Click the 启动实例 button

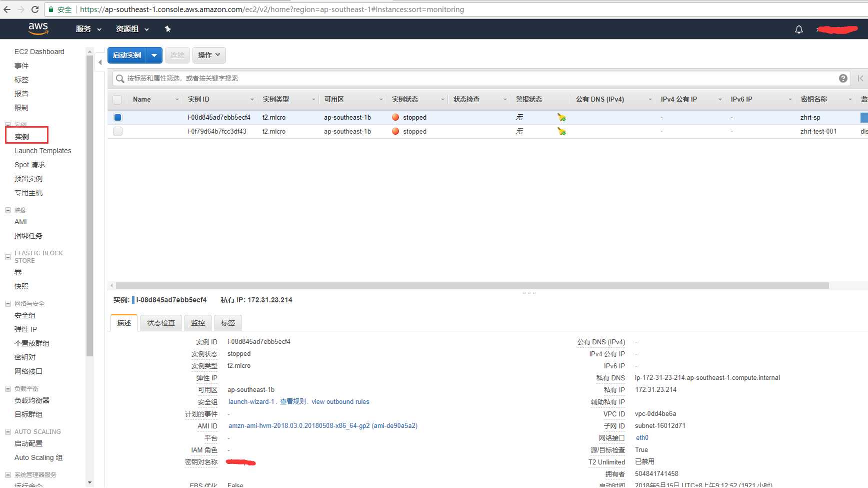point(127,55)
